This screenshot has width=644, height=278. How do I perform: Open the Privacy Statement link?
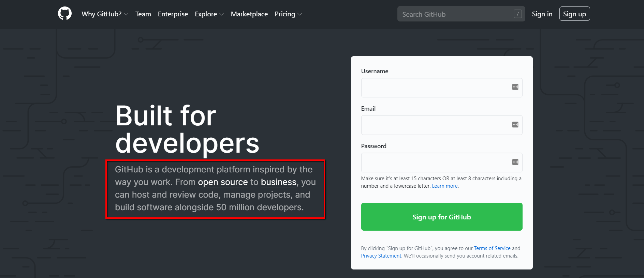point(381,256)
